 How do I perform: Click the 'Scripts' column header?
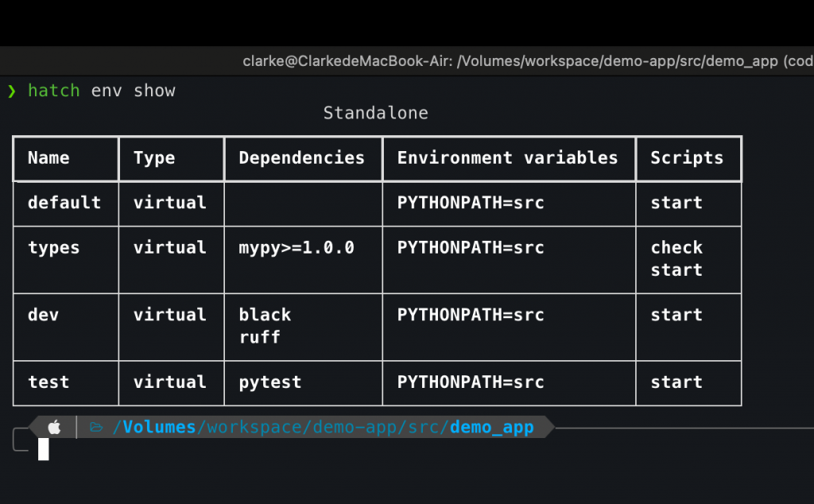pos(687,157)
